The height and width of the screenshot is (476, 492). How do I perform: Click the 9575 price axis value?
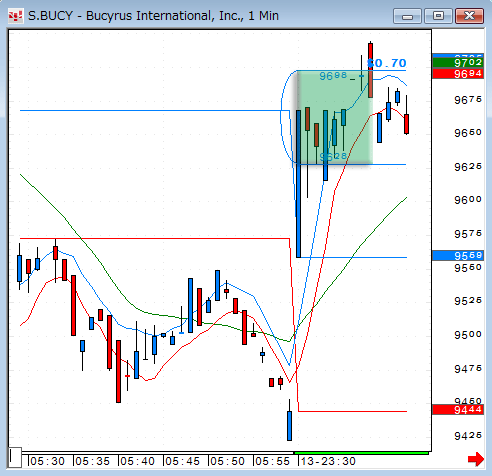click(x=468, y=234)
